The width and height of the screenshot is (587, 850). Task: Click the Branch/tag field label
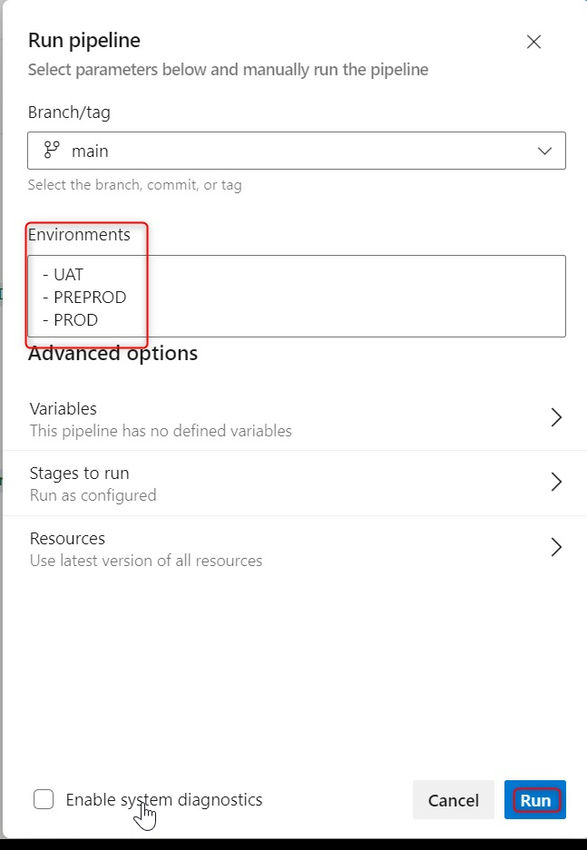tap(69, 112)
